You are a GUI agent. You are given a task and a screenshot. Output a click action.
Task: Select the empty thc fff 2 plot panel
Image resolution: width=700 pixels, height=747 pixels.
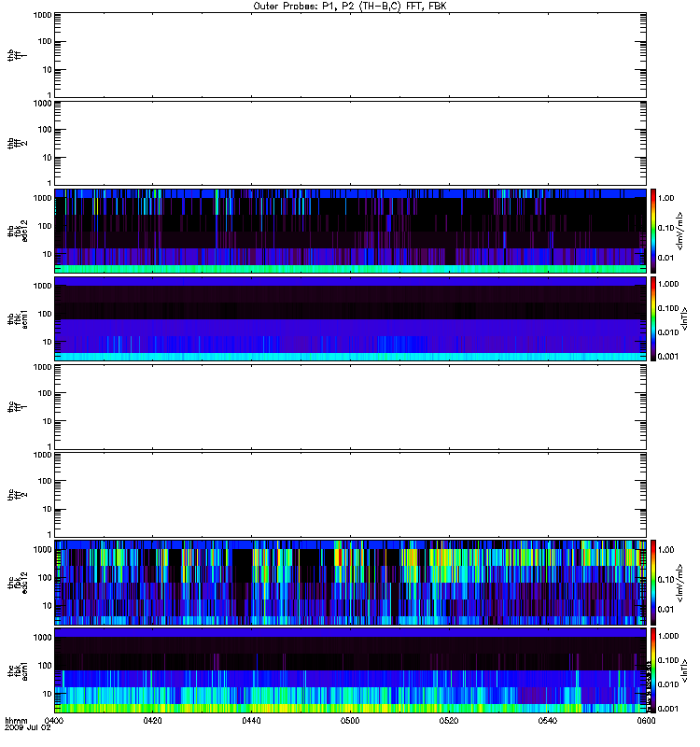350,495
